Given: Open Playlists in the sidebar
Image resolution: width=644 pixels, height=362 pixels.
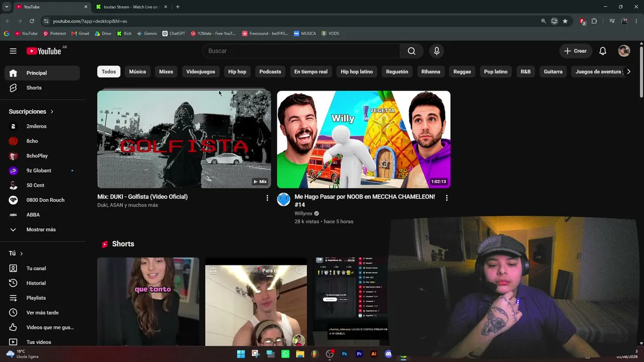Looking at the screenshot, I should pyautogui.click(x=42, y=298).
